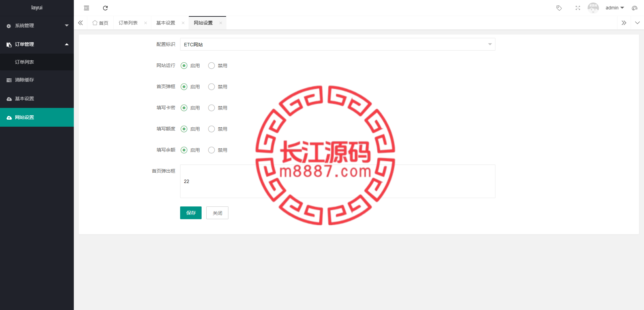The image size is (644, 310).
Task: Click the refresh icon in top bar
Action: pyautogui.click(x=105, y=8)
